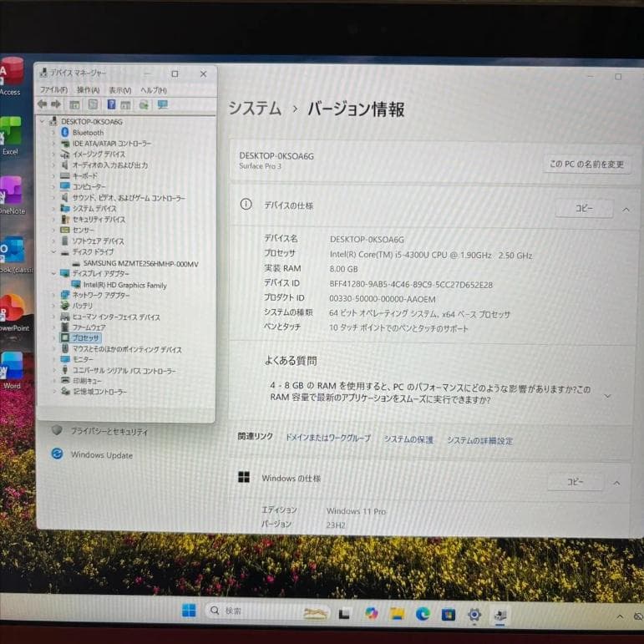Open the OneNote desktop shortcut

12,195
